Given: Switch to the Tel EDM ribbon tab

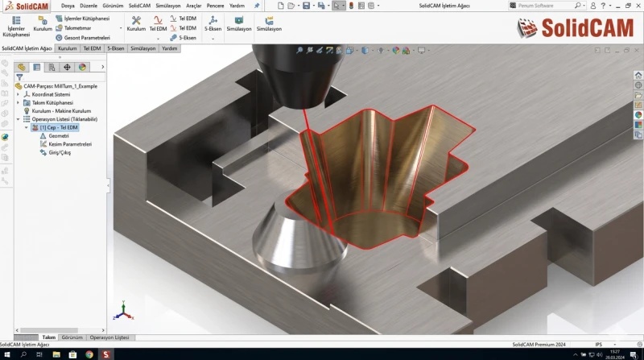Looking at the screenshot, I should 92,48.
